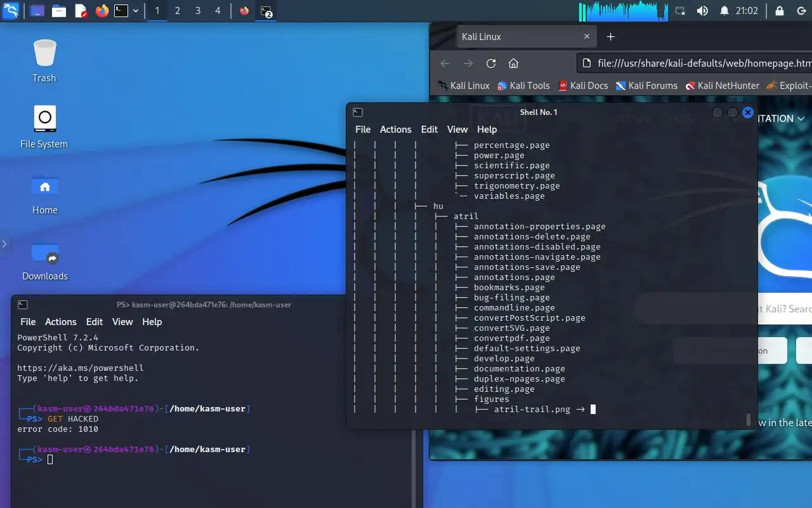Click the Shell No. 1 title bar terminal icon

tap(358, 112)
